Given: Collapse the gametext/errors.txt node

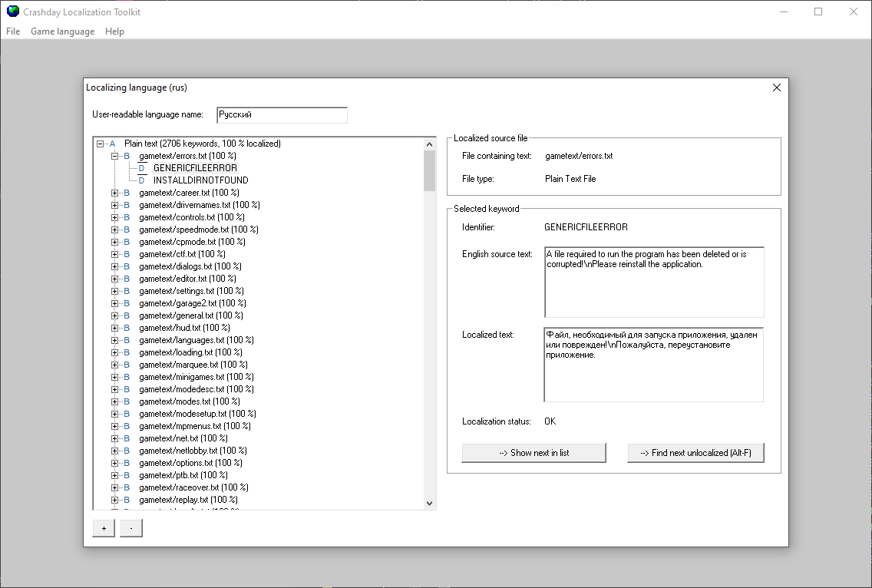Looking at the screenshot, I should (x=114, y=156).
